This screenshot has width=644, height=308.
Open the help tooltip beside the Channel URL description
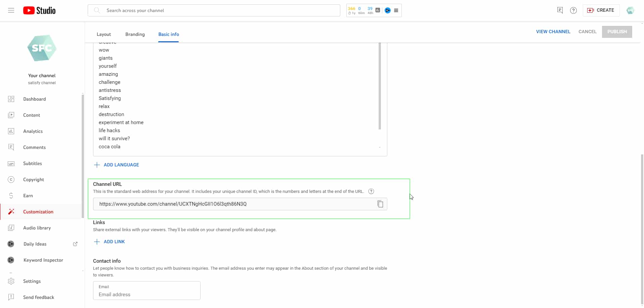[x=371, y=191]
